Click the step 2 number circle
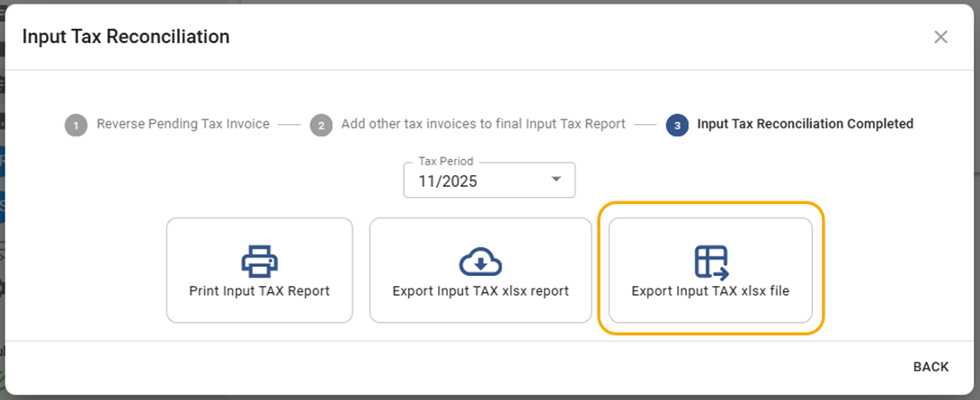The image size is (980, 400). [x=321, y=125]
